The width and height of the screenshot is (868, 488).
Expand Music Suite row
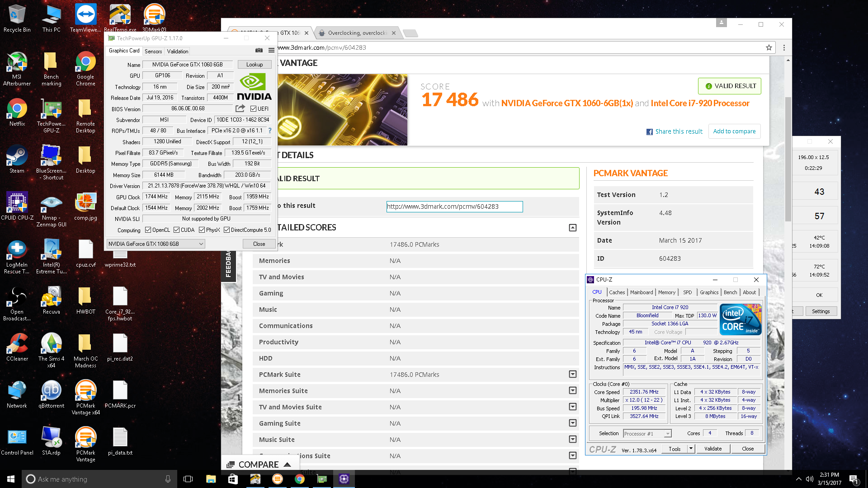point(572,439)
